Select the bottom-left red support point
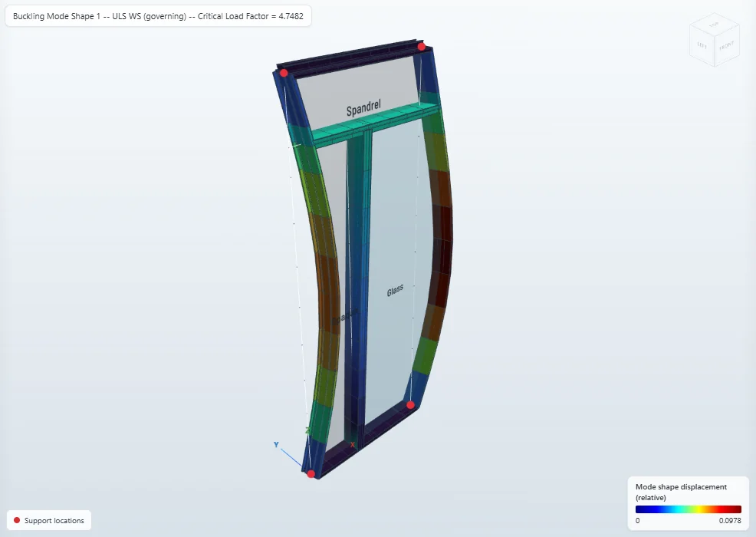 point(311,474)
